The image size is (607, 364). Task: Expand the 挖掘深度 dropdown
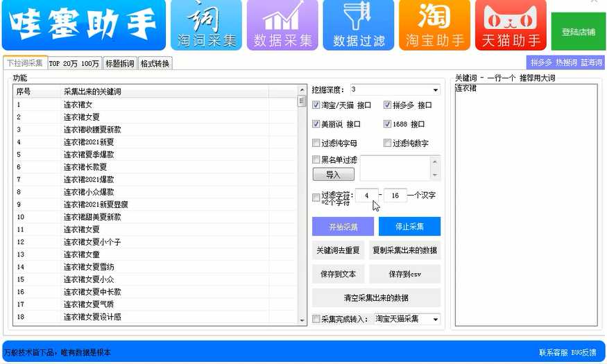coord(436,90)
